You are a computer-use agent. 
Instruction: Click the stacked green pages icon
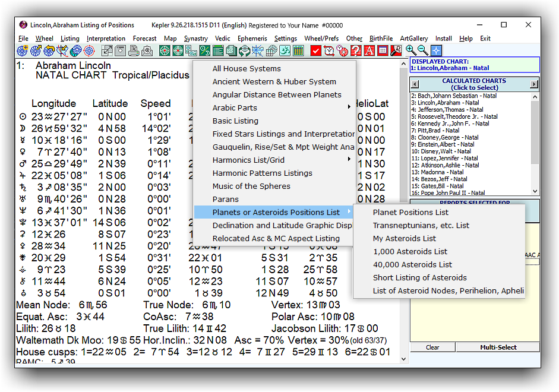coord(231,51)
